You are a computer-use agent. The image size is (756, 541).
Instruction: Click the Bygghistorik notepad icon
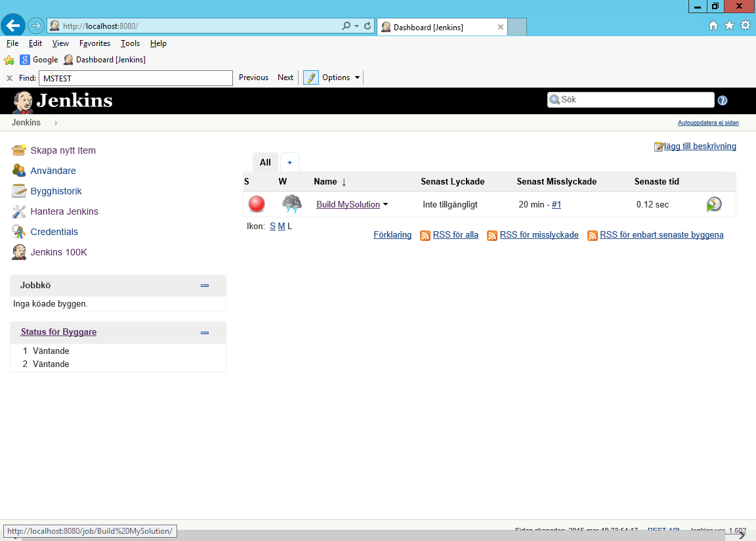(19, 191)
